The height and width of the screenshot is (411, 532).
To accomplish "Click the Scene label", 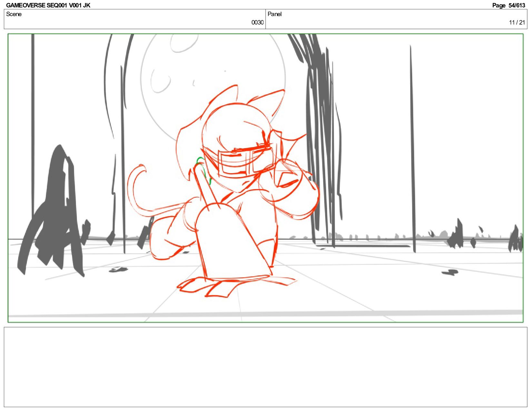I will pyautogui.click(x=14, y=14).
